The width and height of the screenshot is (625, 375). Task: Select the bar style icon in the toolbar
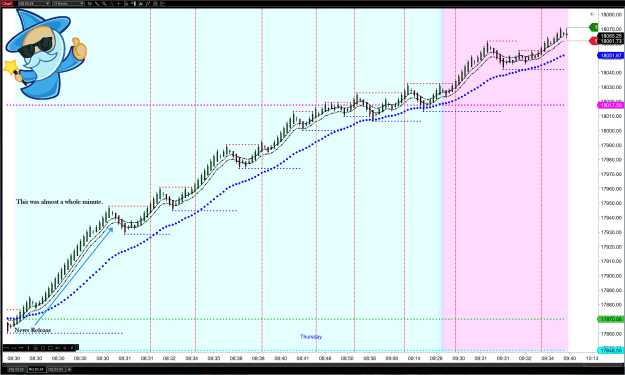[90, 4]
